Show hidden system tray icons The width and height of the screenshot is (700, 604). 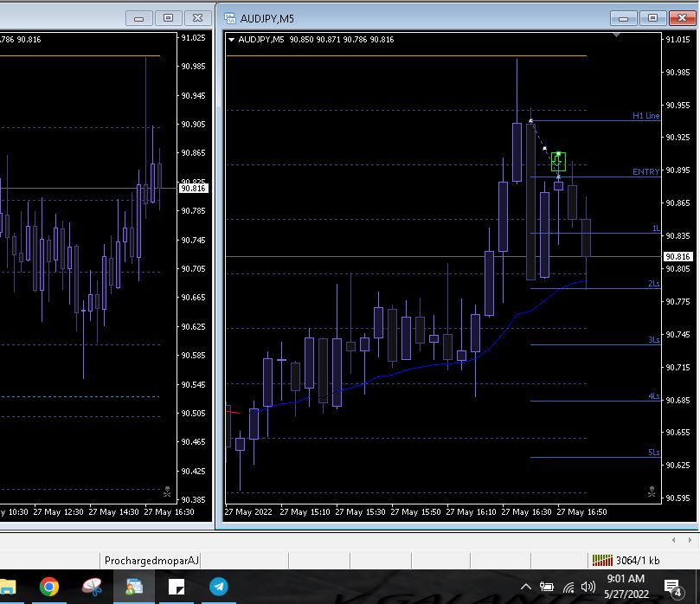(x=525, y=588)
